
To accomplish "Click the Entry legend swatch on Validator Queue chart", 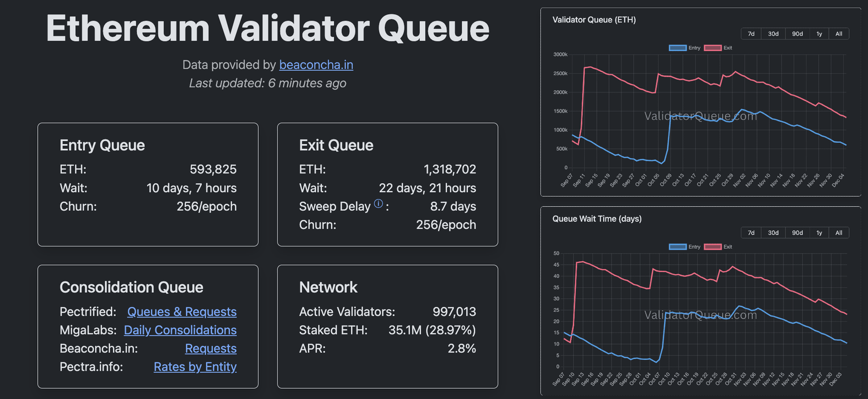I will pyautogui.click(x=678, y=47).
